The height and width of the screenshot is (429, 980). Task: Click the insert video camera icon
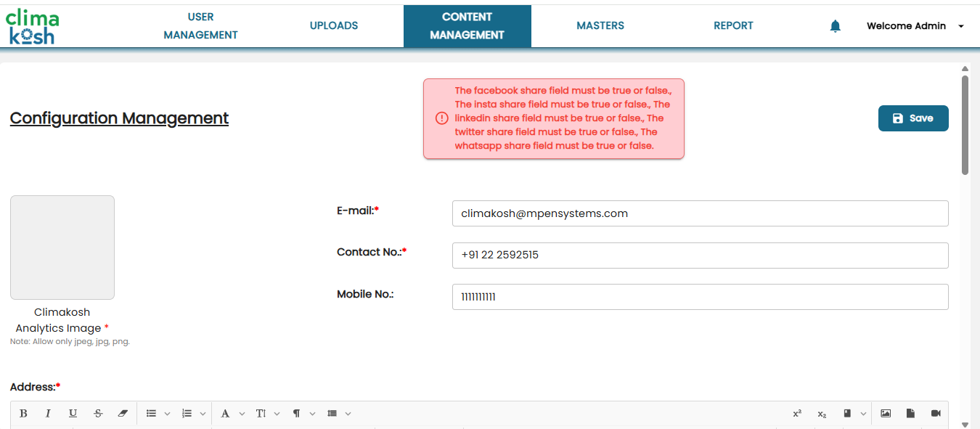pyautogui.click(x=936, y=414)
